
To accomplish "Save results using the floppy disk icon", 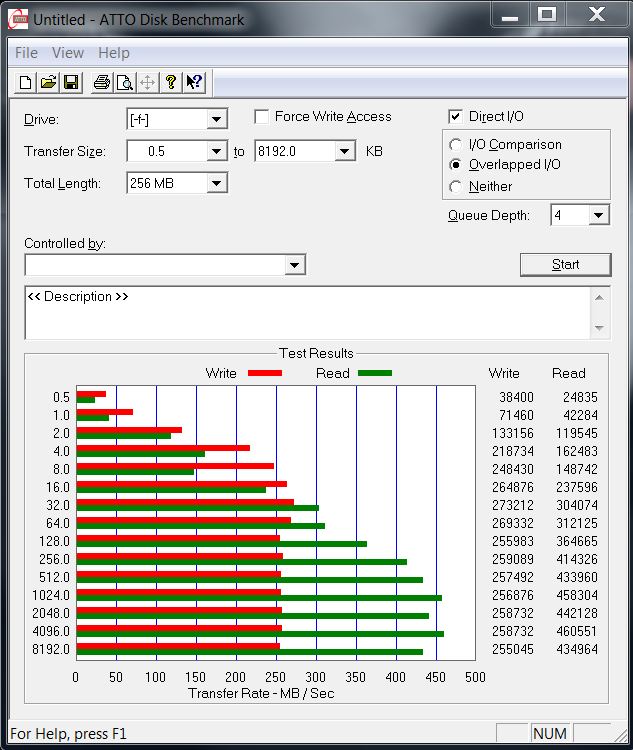I will click(71, 83).
